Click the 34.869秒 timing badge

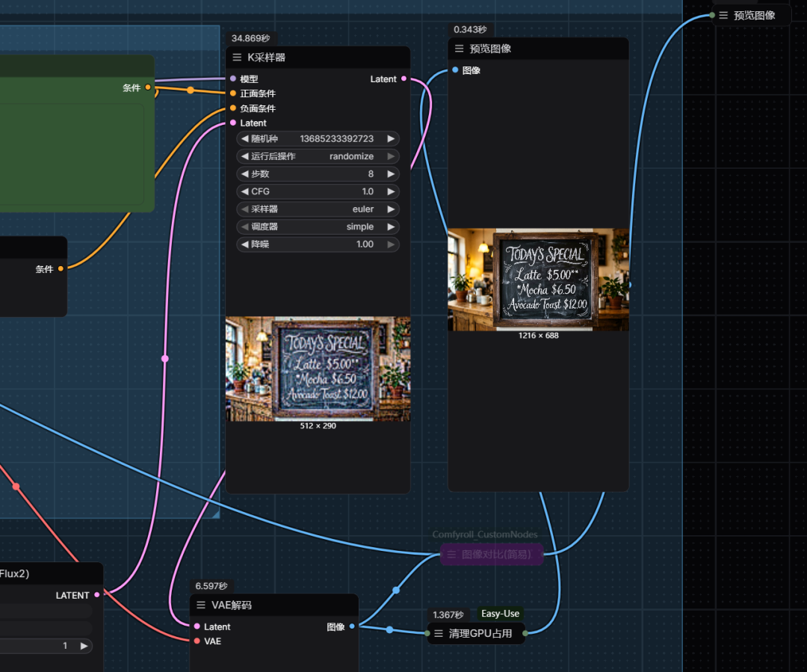tap(250, 38)
